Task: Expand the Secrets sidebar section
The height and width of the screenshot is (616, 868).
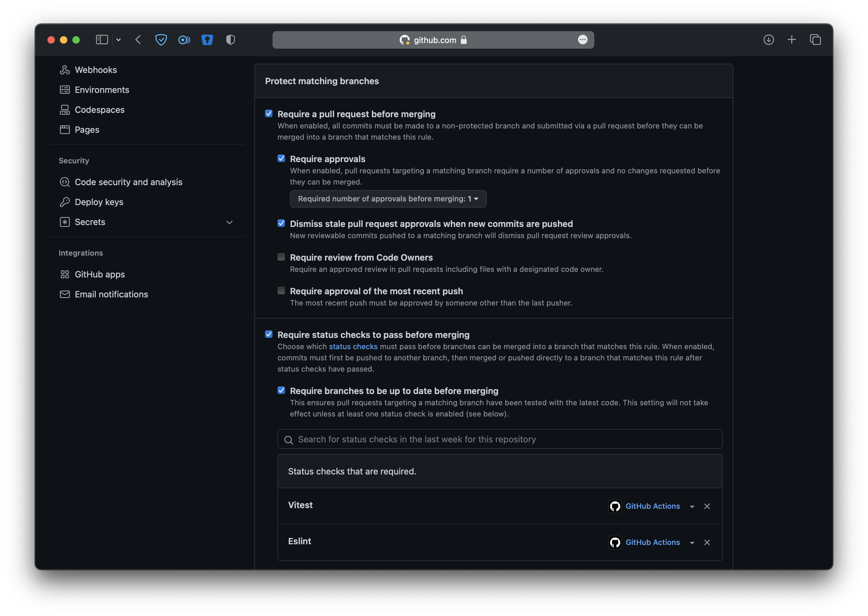Action: 229,222
